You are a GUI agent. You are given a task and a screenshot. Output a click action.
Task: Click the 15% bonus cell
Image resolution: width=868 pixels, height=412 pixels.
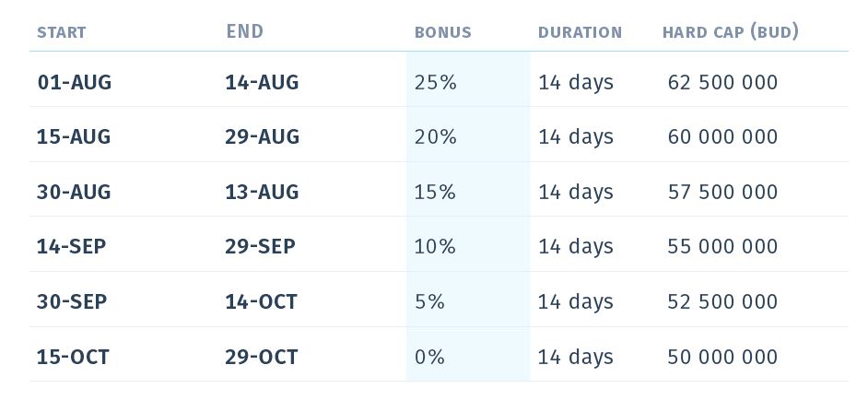(x=435, y=192)
